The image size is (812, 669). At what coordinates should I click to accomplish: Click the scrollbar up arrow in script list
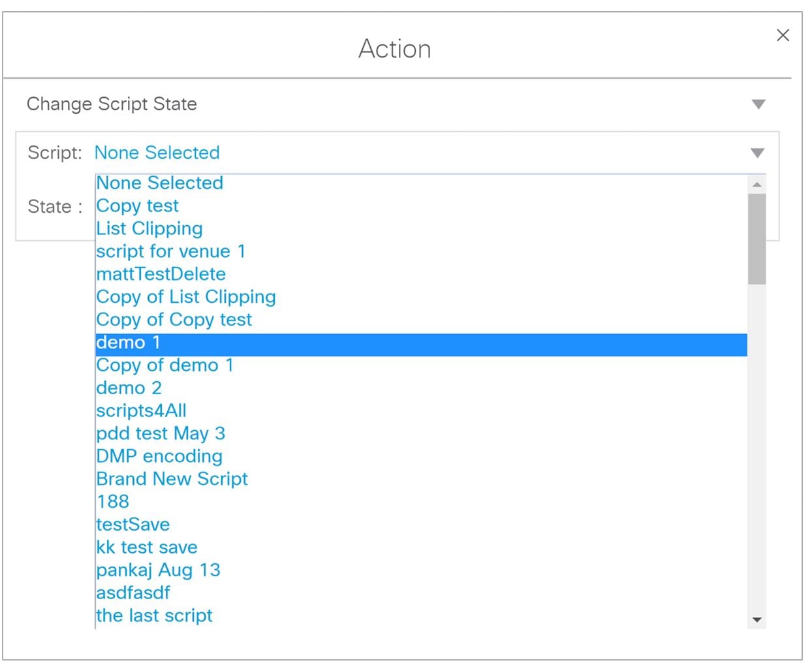[757, 185]
